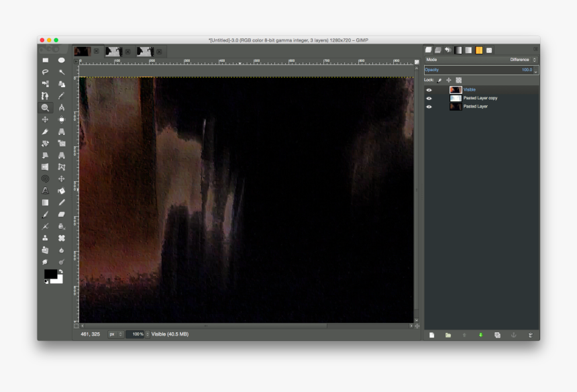Select the Text tool

click(45, 191)
